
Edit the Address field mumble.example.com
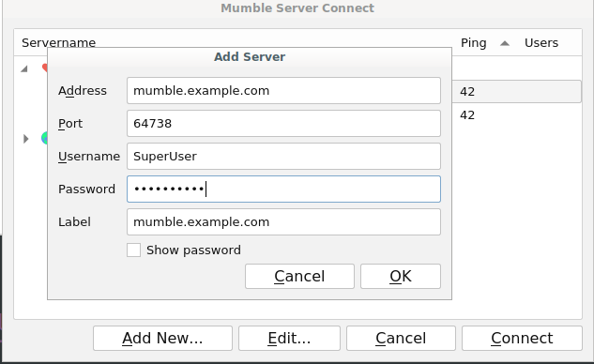pyautogui.click(x=283, y=90)
